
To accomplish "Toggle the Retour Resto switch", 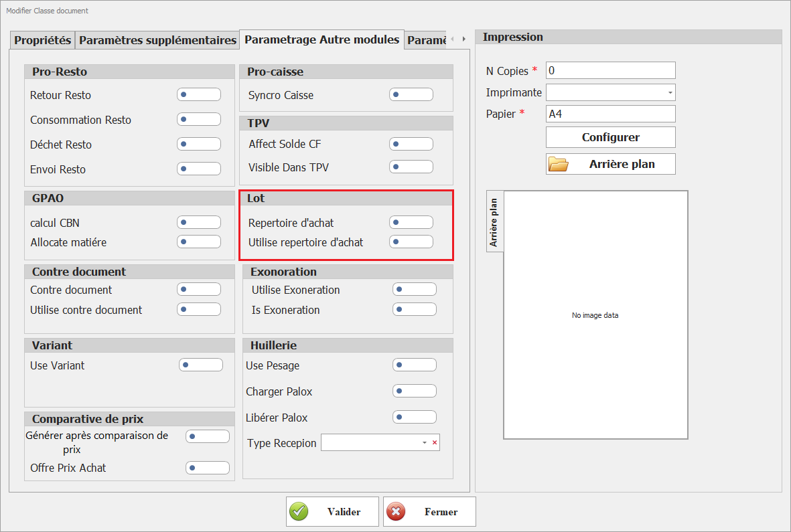I will tap(198, 95).
